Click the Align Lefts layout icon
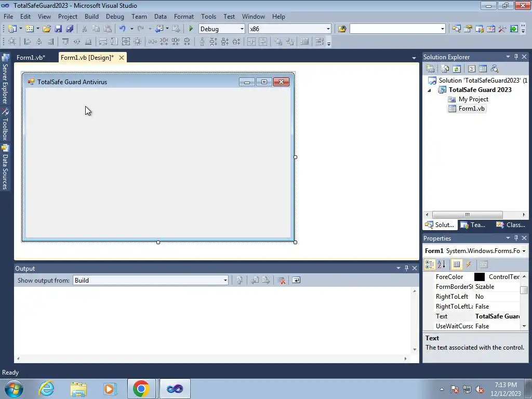 [28, 42]
